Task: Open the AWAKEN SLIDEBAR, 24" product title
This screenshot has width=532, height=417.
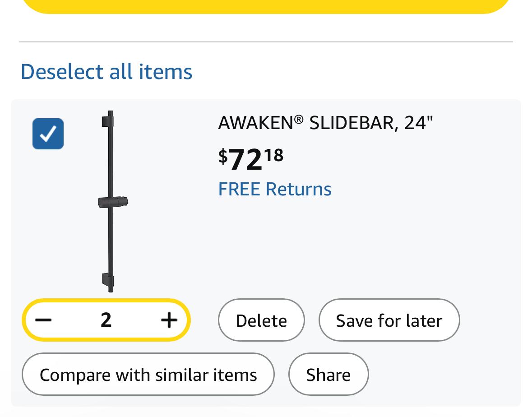Action: point(325,122)
